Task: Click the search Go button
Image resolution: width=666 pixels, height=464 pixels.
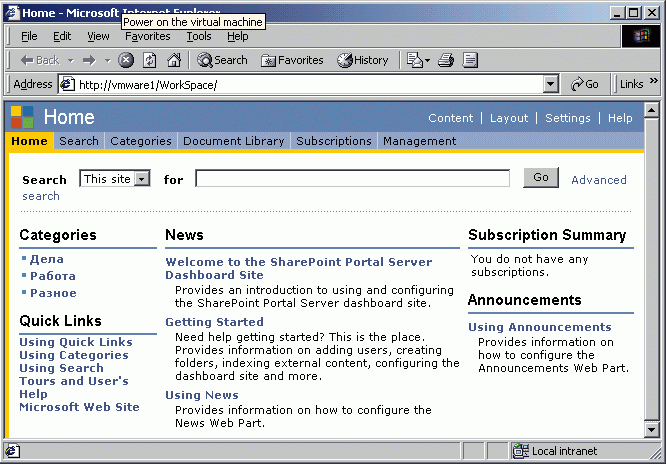Action: pos(541,178)
